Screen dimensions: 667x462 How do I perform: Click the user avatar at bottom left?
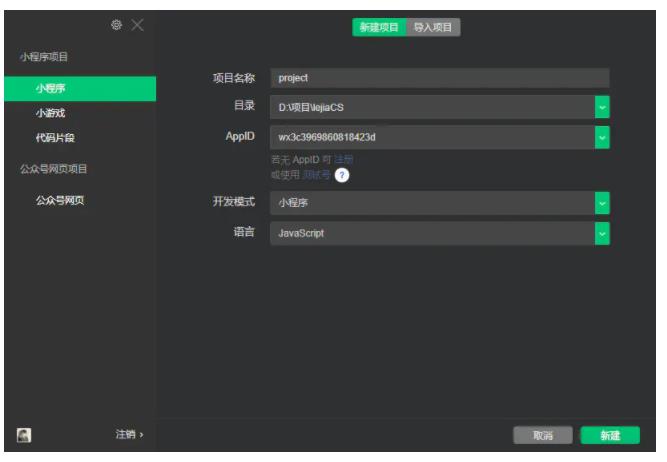tap(24, 435)
